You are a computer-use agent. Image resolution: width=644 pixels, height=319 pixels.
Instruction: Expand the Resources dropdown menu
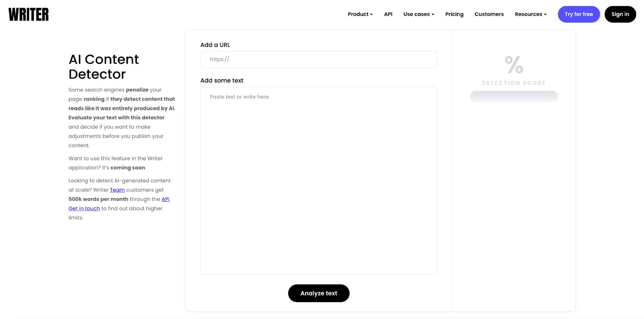coord(530,14)
